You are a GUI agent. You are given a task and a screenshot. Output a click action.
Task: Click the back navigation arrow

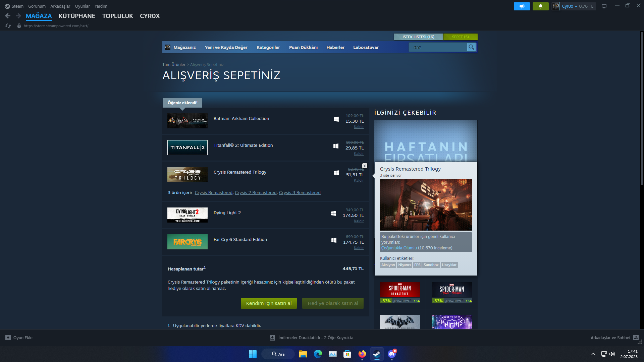(8, 16)
